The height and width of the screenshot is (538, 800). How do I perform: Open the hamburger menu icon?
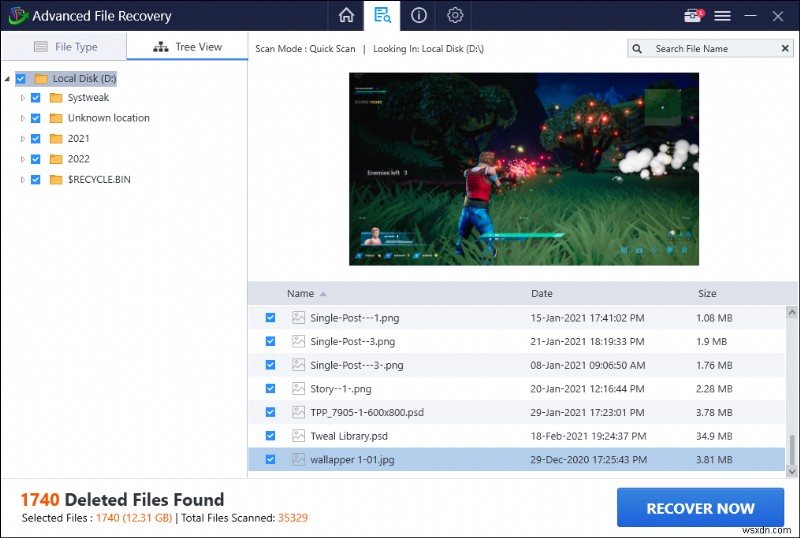tap(722, 16)
